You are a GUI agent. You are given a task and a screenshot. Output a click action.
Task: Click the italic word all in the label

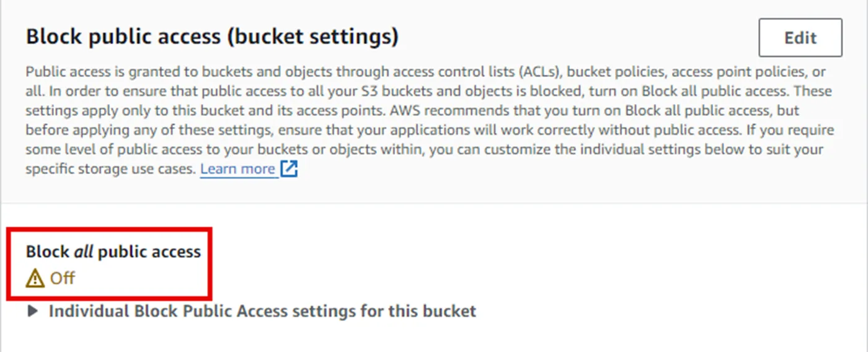tap(83, 252)
